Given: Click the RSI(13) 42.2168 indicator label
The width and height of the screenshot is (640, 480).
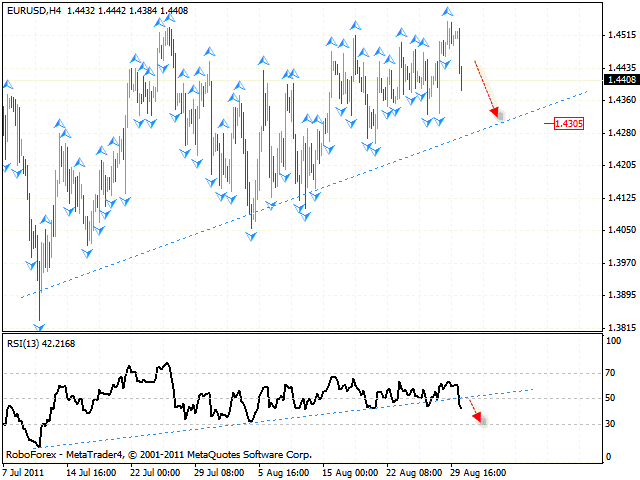Looking at the screenshot, I should tap(42, 343).
